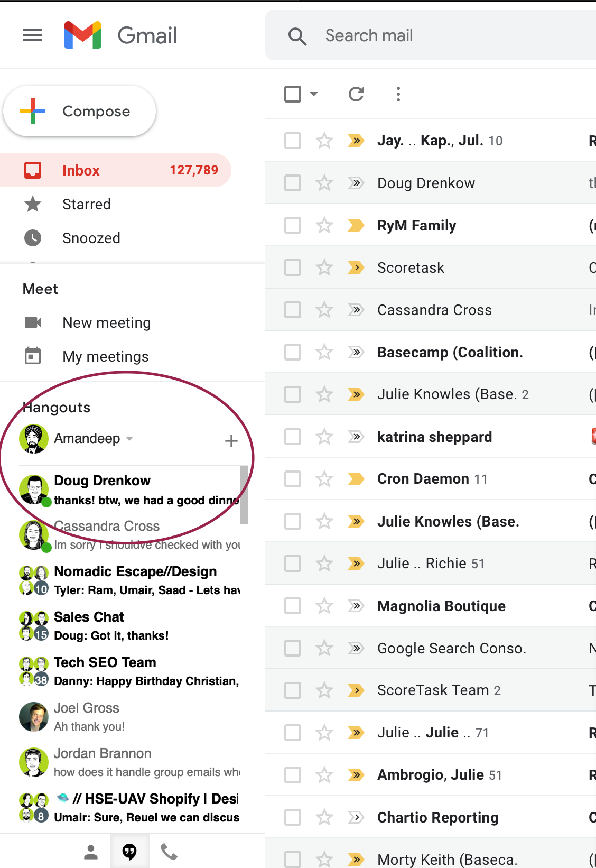Viewport: 596px width, 868px height.
Task: Show Hangouts contacts person icon
Action: (x=91, y=852)
